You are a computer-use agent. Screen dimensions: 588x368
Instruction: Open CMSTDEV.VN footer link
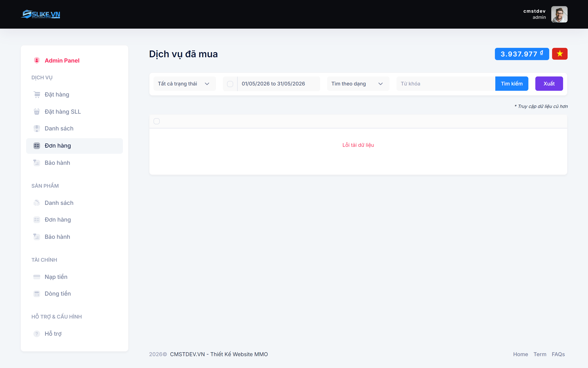click(219, 354)
